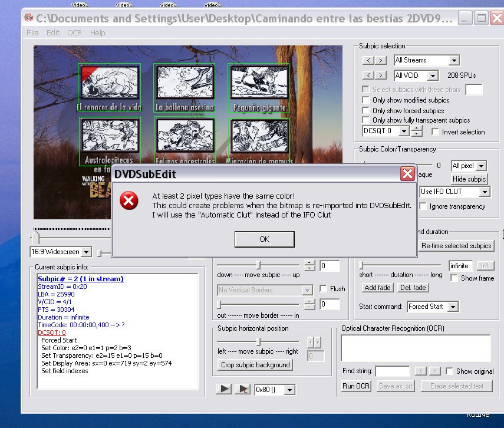
Task: Click next VCID arrow beside All VCID
Action: pyautogui.click(x=381, y=75)
